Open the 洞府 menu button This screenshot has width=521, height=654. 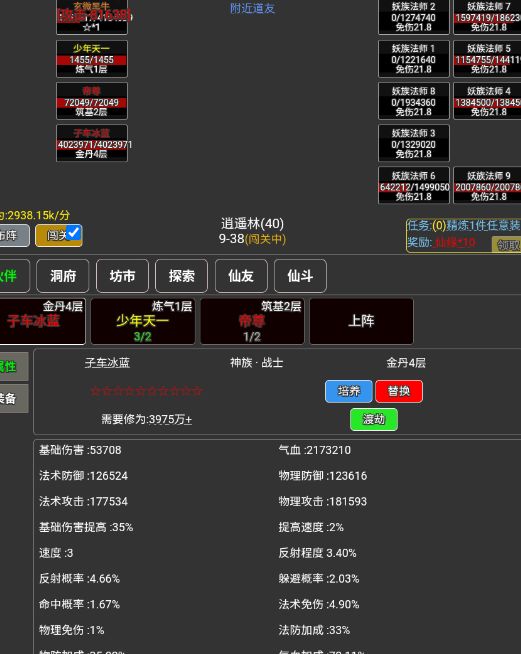pyautogui.click(x=63, y=276)
